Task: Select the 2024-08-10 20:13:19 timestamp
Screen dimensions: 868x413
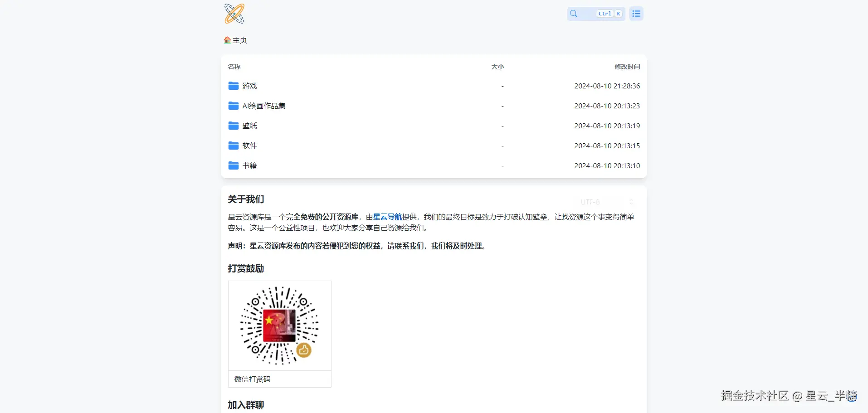Action: pos(607,126)
